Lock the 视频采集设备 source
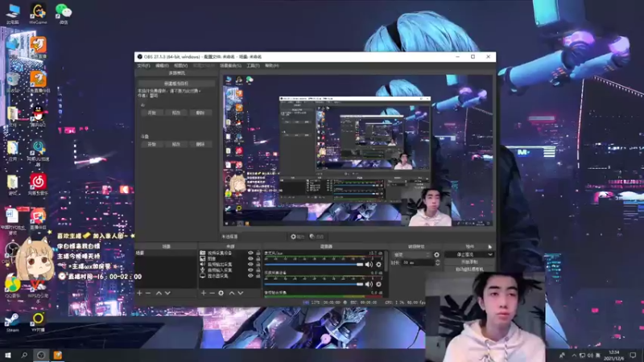Image resolution: width=644 pixels, height=362 pixels. coord(258,253)
